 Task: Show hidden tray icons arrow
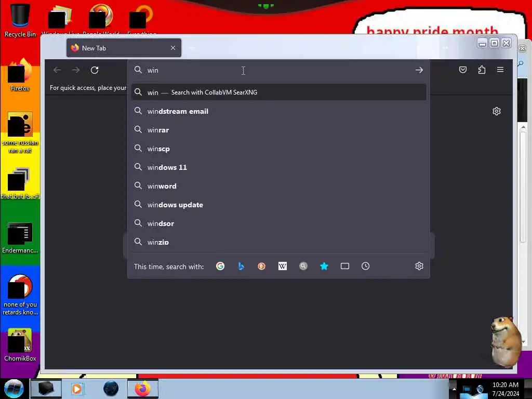(454, 389)
